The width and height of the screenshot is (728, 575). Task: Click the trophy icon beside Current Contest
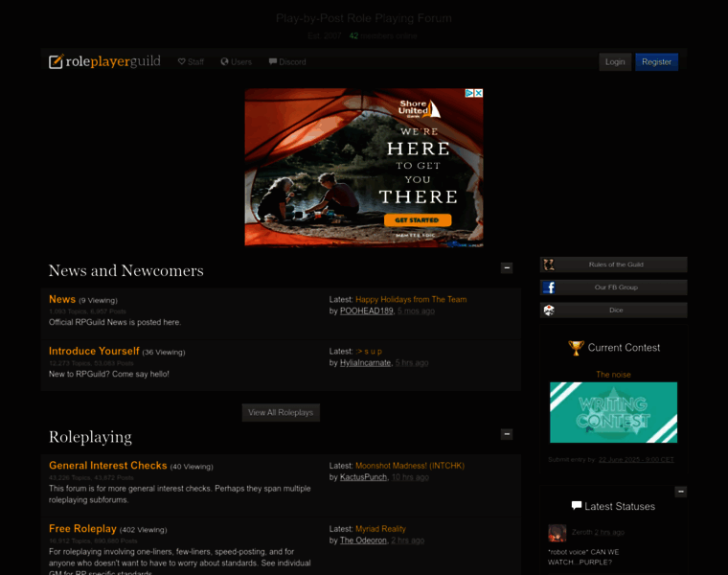(x=576, y=348)
